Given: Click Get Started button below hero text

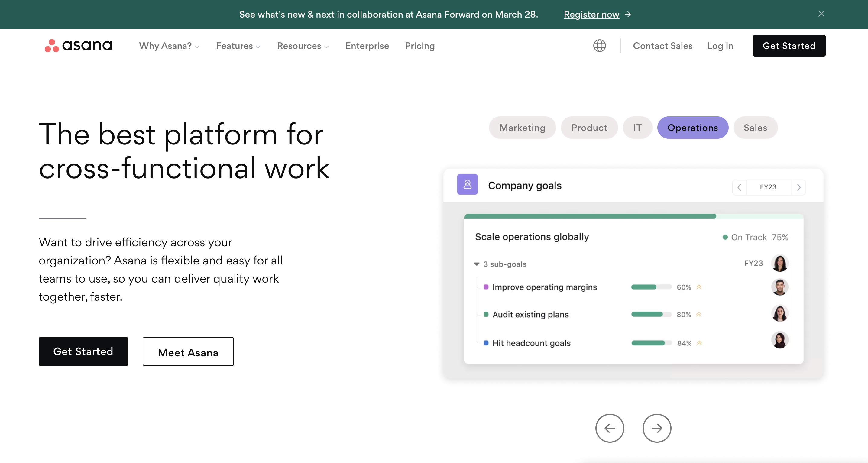Looking at the screenshot, I should click(83, 351).
